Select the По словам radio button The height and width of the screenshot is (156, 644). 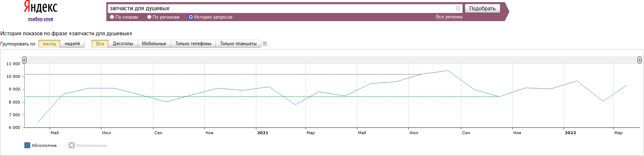[112, 17]
